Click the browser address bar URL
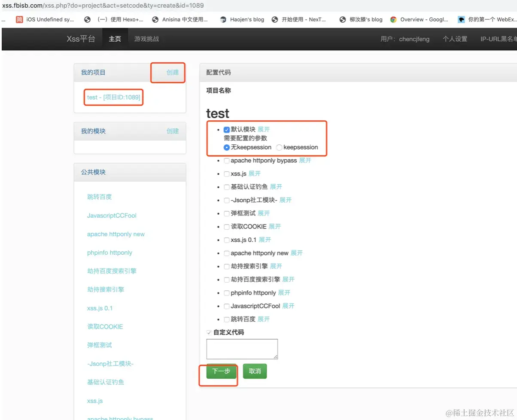 tap(103, 6)
